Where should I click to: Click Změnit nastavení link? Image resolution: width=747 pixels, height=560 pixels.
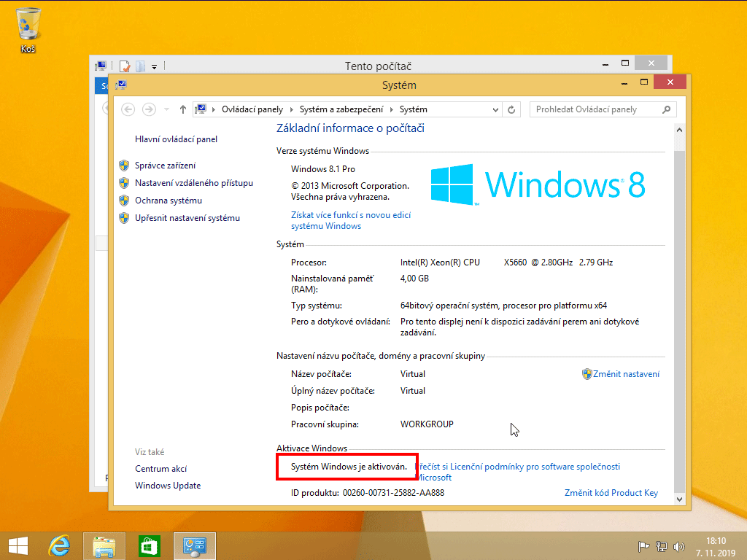626,374
